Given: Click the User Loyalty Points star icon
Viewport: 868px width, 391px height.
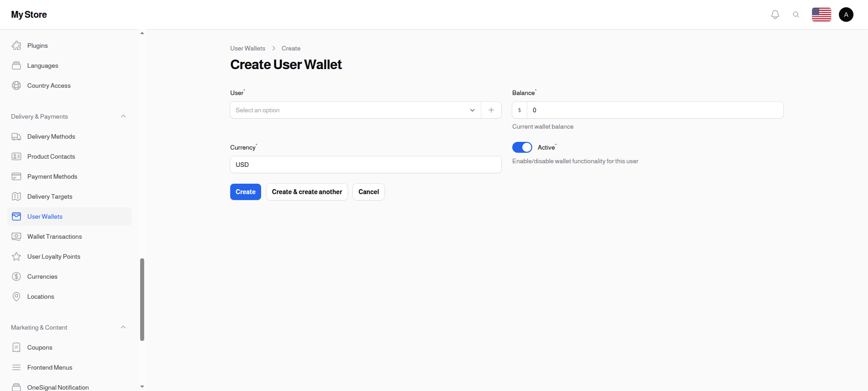Looking at the screenshot, I should 16,256.
